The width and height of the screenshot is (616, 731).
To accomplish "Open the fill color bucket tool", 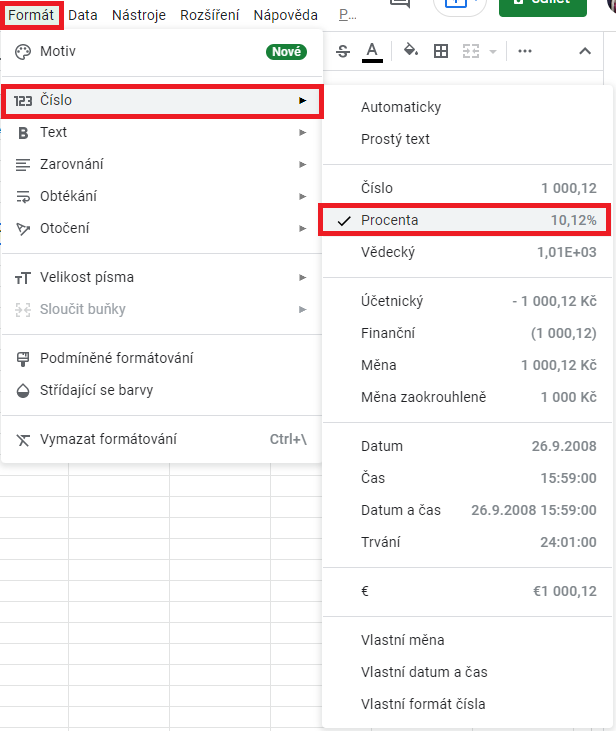I will click(x=410, y=51).
